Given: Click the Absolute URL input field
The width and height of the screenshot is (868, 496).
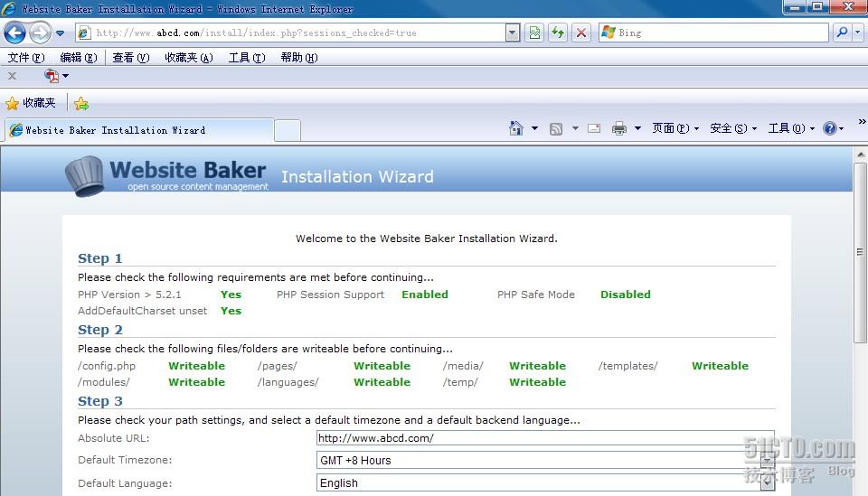Looking at the screenshot, I should [x=545, y=438].
